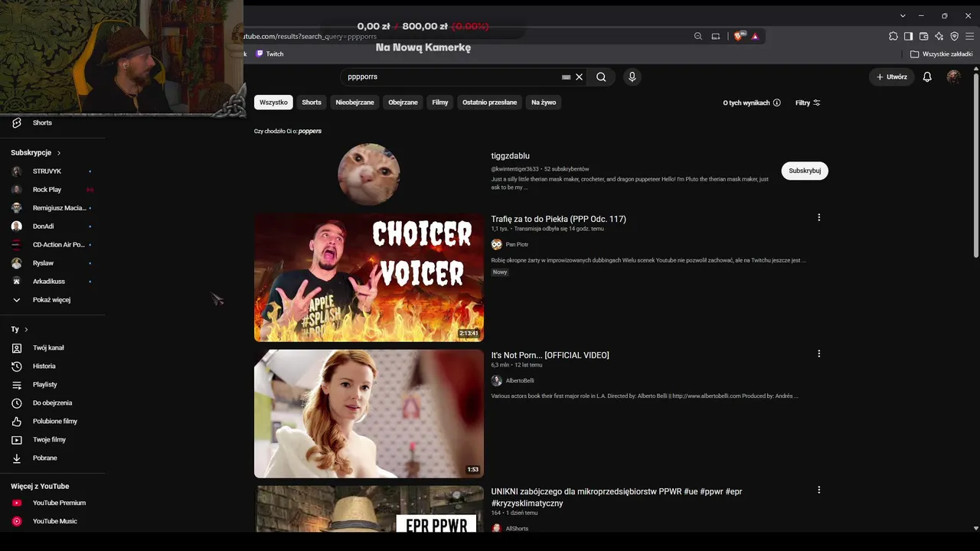Click the VPN shield icon
Screen dimensions: 980x551
click(954, 36)
